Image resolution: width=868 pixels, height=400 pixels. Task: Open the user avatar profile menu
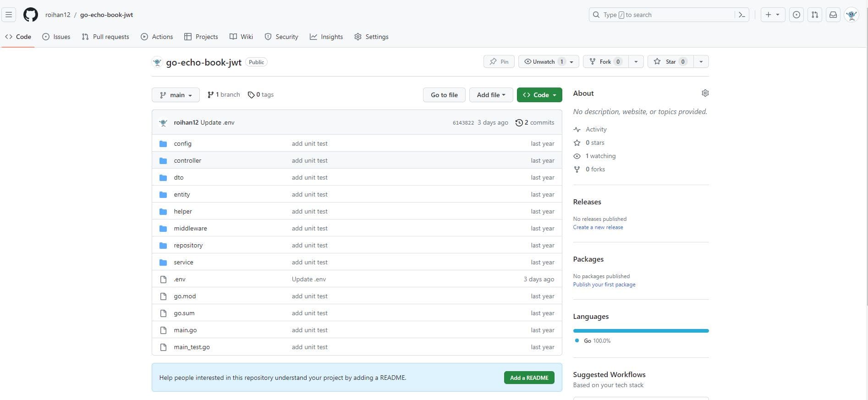[x=852, y=15]
